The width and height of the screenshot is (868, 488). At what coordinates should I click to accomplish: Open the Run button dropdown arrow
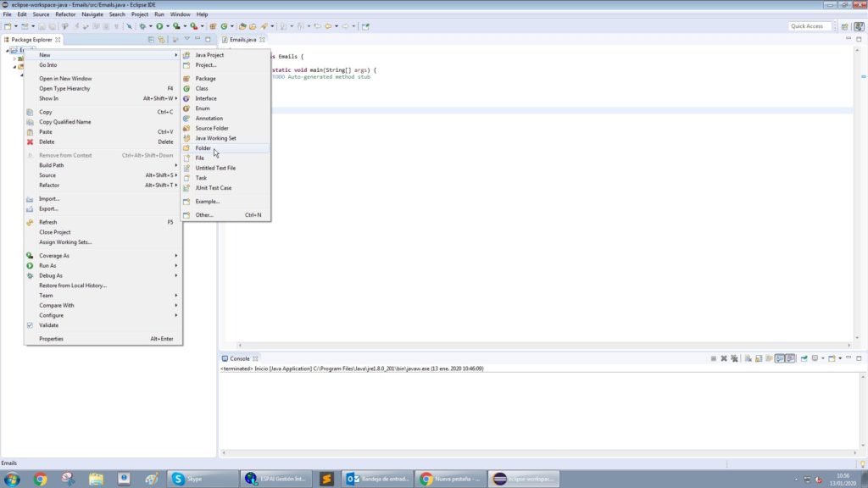pos(168,26)
